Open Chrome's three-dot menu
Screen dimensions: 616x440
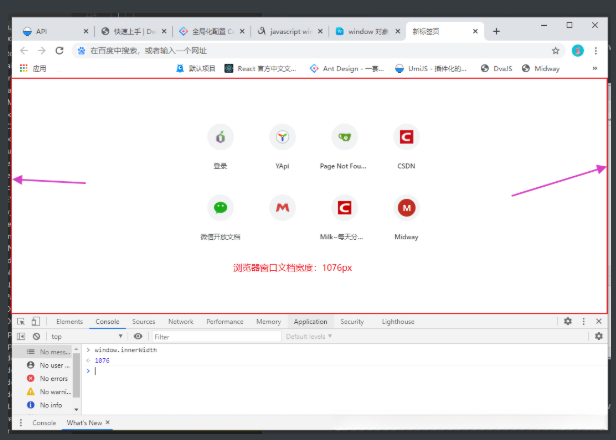596,51
